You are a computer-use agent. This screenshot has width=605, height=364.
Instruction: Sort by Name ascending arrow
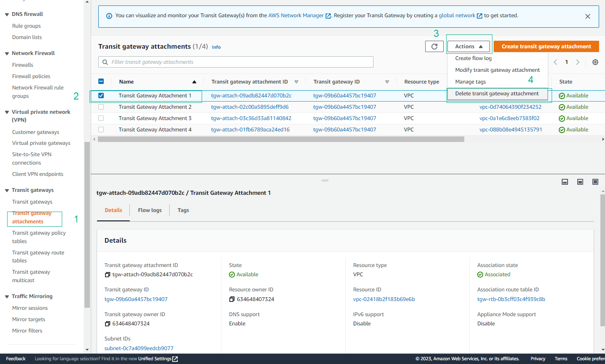pyautogui.click(x=194, y=82)
